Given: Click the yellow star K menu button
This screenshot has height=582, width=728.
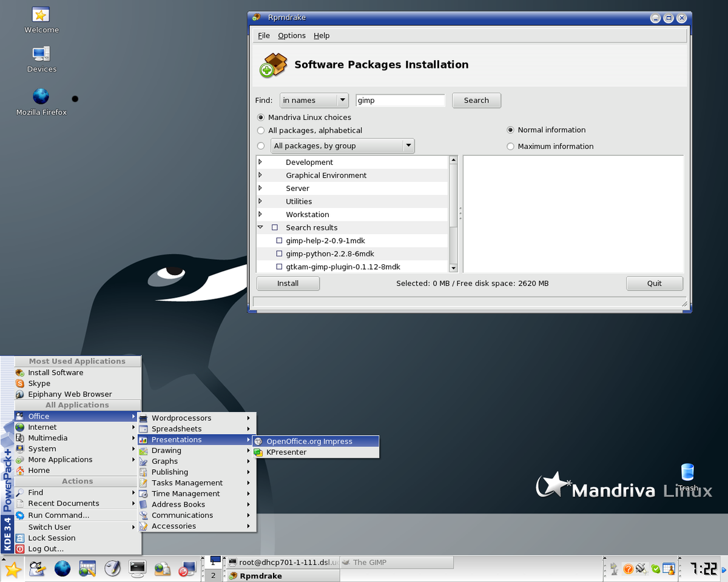Looking at the screenshot, I should tap(13, 569).
